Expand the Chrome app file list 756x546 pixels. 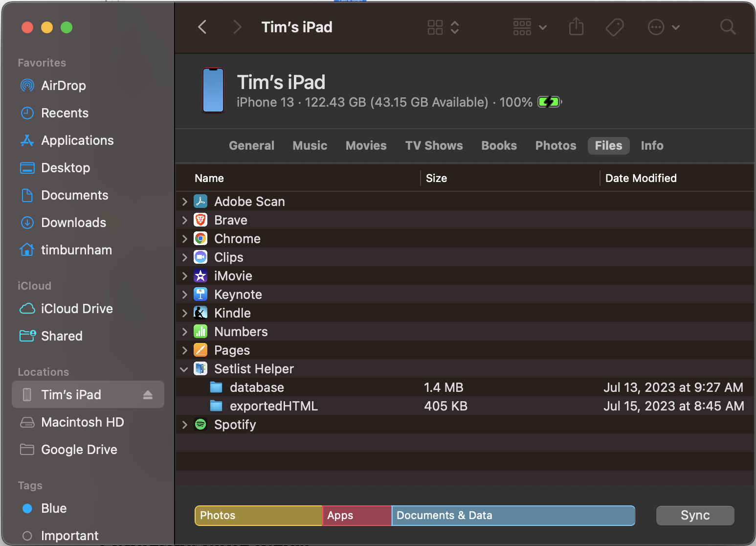184,238
